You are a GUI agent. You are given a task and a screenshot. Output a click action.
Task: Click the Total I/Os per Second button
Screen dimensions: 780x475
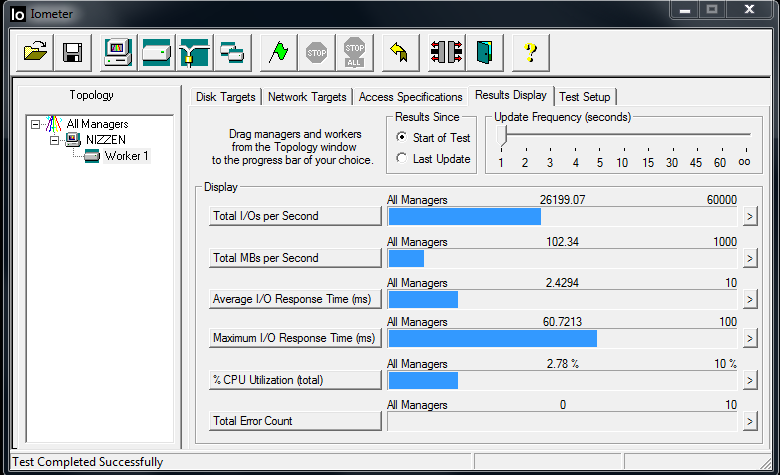pos(295,216)
